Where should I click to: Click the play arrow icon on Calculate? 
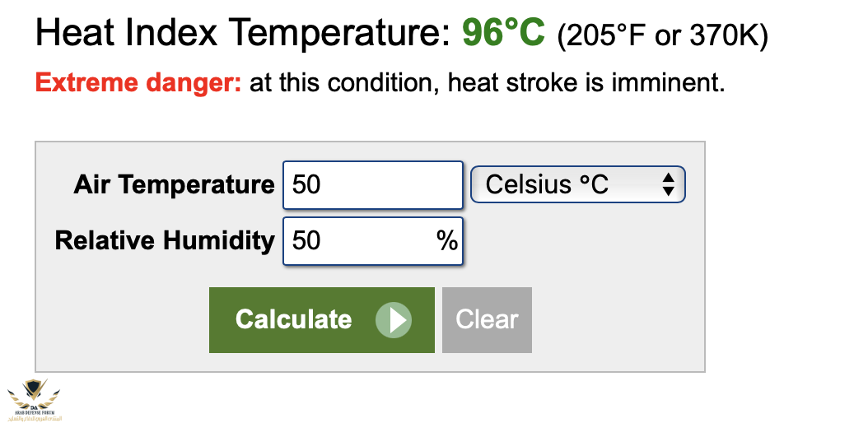point(394,320)
